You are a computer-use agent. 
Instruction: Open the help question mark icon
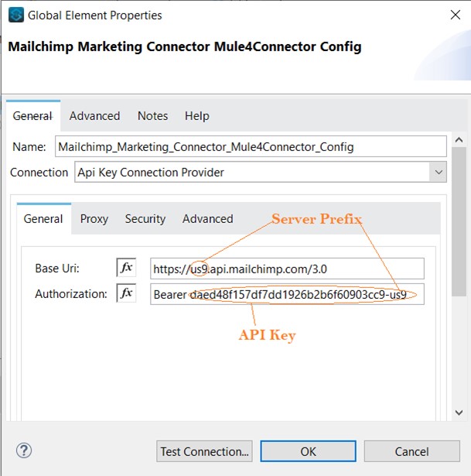tap(24, 450)
